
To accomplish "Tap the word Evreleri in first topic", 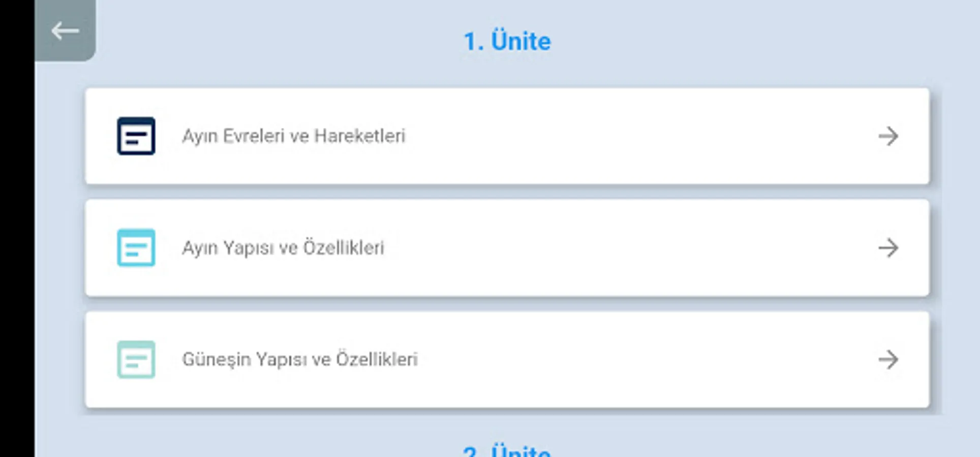I will (254, 136).
